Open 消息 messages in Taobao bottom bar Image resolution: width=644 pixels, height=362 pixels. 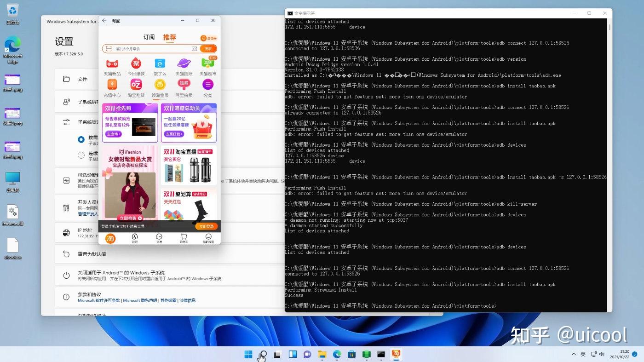point(159,238)
